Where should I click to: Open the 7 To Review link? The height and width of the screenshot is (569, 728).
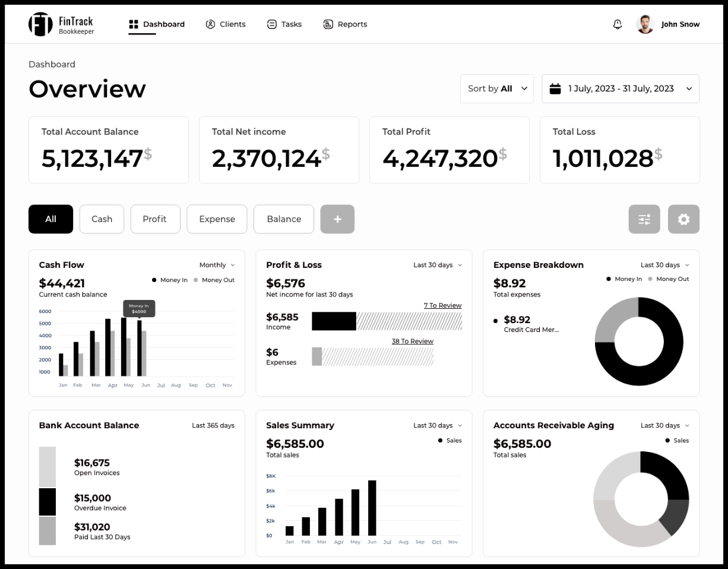tap(442, 305)
